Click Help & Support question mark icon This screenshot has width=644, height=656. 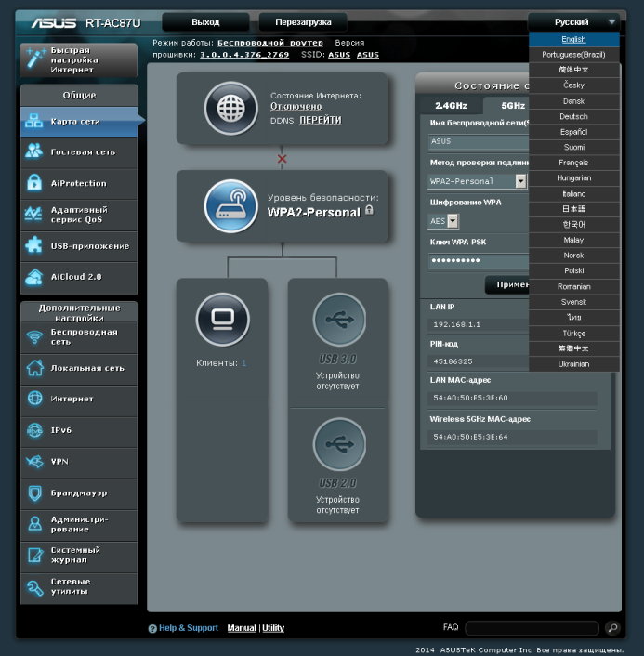click(152, 628)
